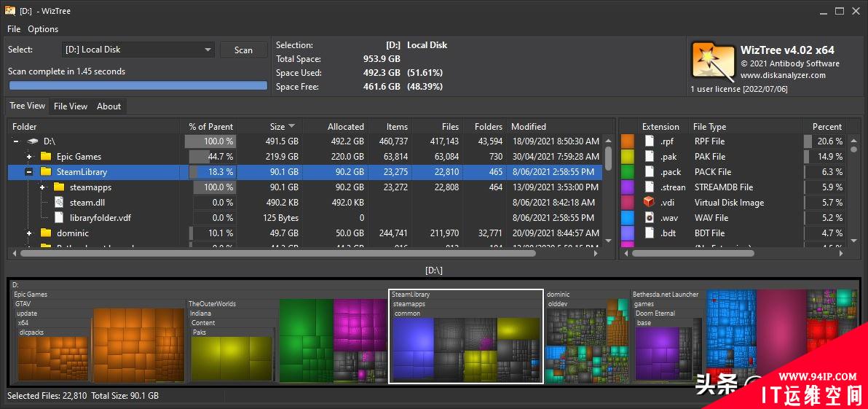Click the SteamLibrary folder icon

click(46, 172)
